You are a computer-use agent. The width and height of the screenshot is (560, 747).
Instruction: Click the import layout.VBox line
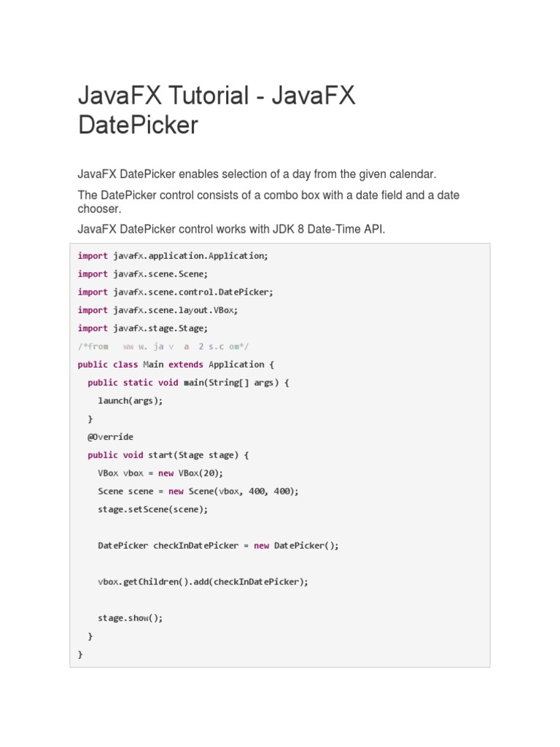pos(157,310)
